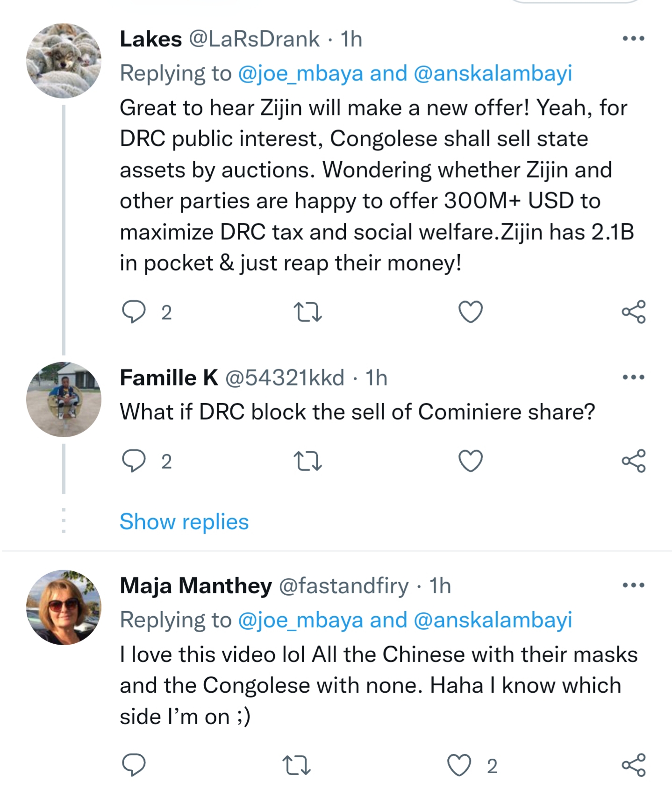Open @anskalambayi mention in Maja's tweet
The image size is (672, 797).
pyautogui.click(x=493, y=620)
